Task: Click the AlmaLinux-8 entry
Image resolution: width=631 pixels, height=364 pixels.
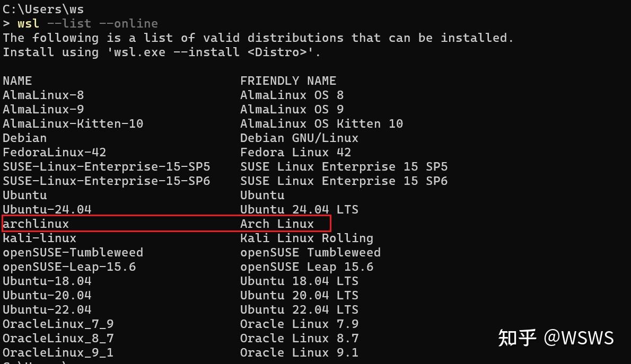Action: point(42,95)
